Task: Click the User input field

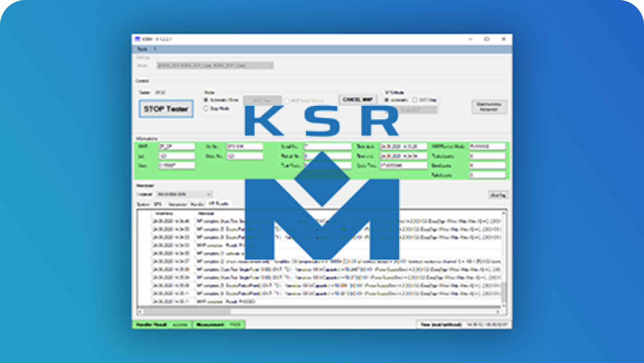Action: point(177,165)
